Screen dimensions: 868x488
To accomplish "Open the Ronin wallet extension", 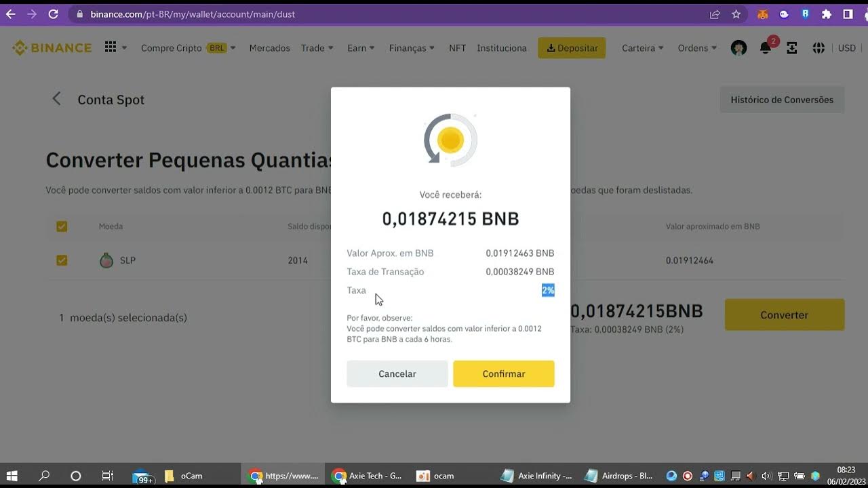I will coord(805,14).
